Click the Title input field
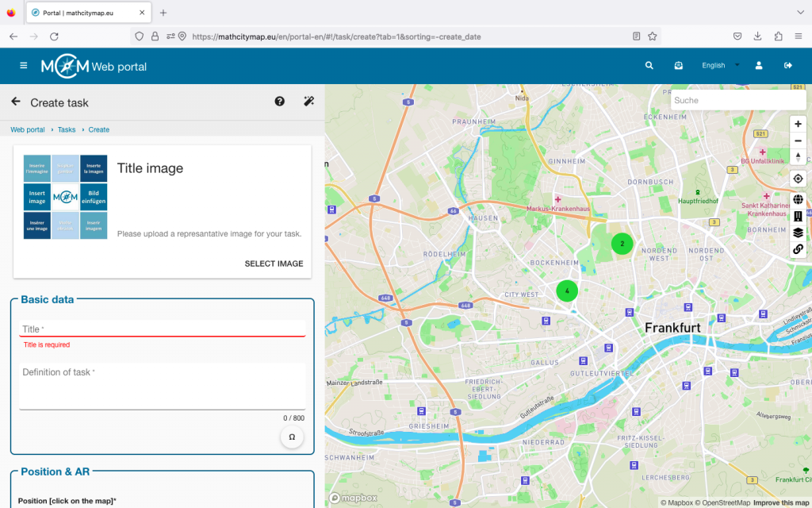Screen dimensions: 812x508 pos(162,329)
